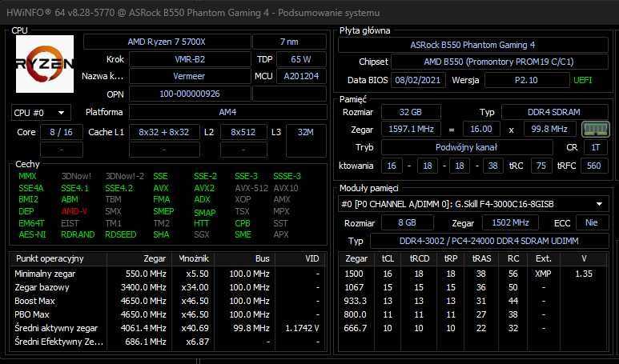Expand the memory module DIMM selection dropdown
This screenshot has width=619, height=364.
click(473, 204)
